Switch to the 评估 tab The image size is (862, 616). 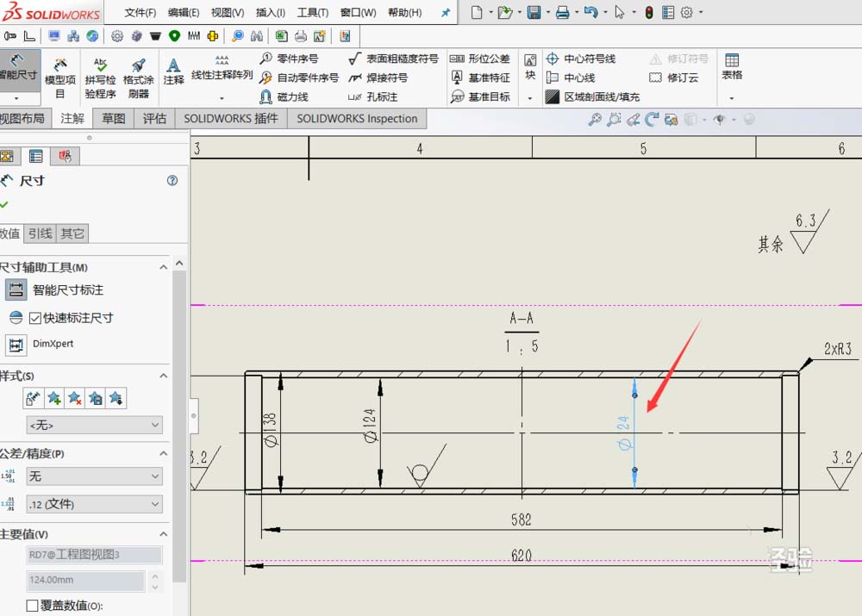click(x=154, y=118)
